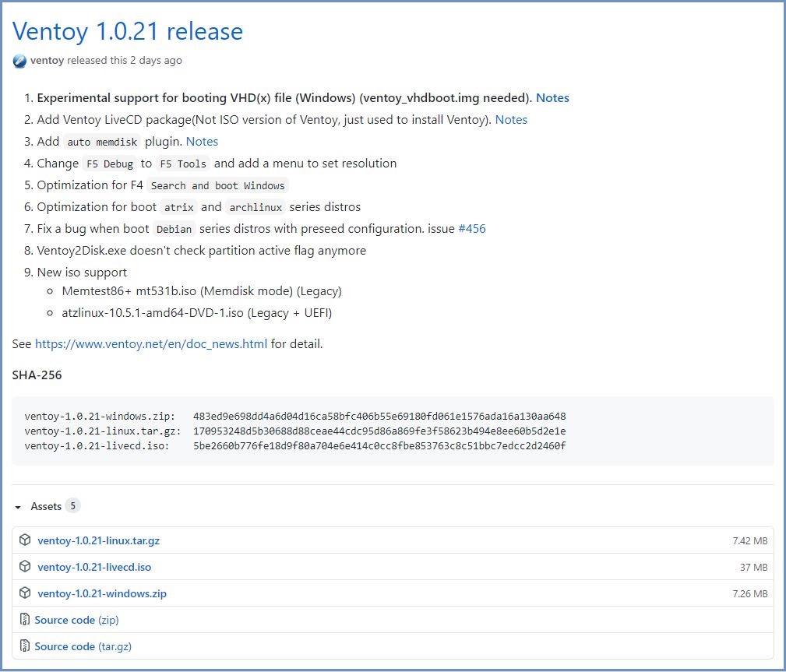Open Notes link for VHD(x) boot support
The image size is (786, 672).
(x=552, y=97)
